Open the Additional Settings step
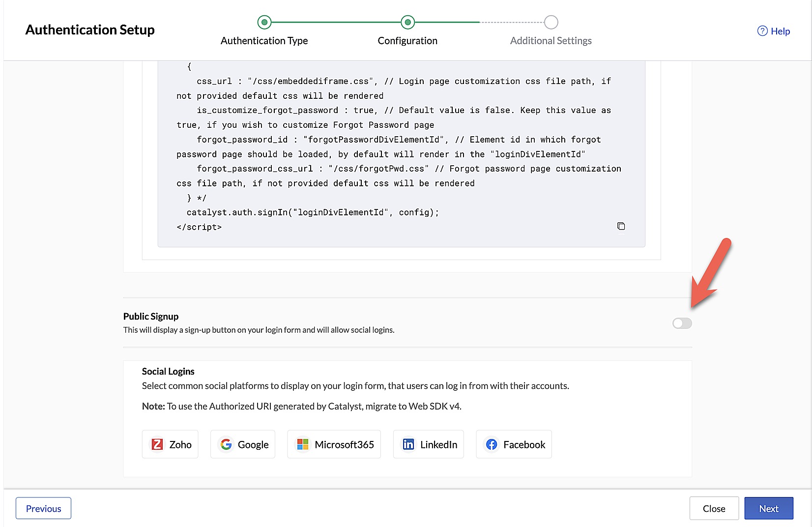 click(x=551, y=41)
